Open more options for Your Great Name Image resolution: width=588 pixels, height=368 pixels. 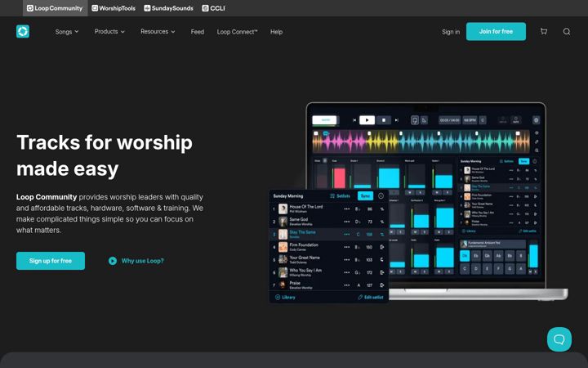click(347, 260)
